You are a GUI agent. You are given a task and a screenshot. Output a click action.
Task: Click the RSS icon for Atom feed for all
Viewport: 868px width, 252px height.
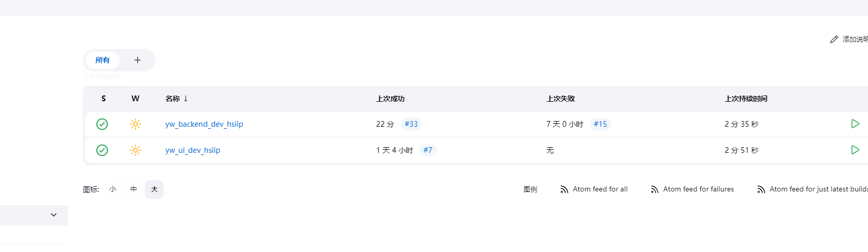click(x=564, y=189)
